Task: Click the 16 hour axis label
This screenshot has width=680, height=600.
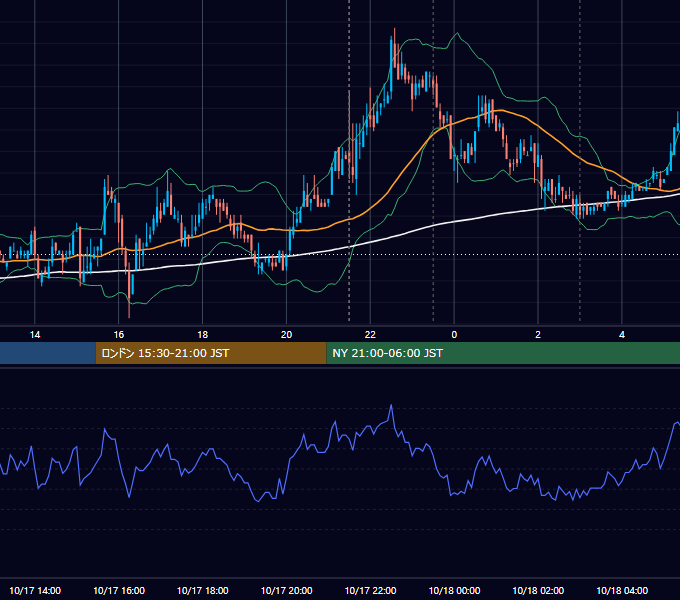Action: click(118, 335)
